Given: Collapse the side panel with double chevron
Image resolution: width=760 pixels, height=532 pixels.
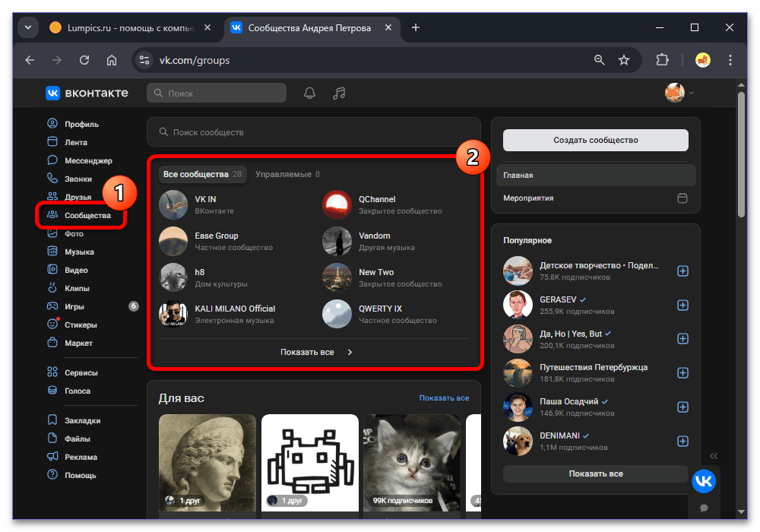Looking at the screenshot, I should click(714, 456).
